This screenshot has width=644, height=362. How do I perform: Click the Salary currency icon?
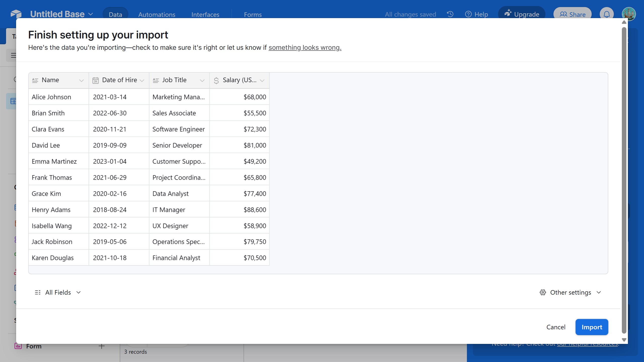tap(216, 80)
